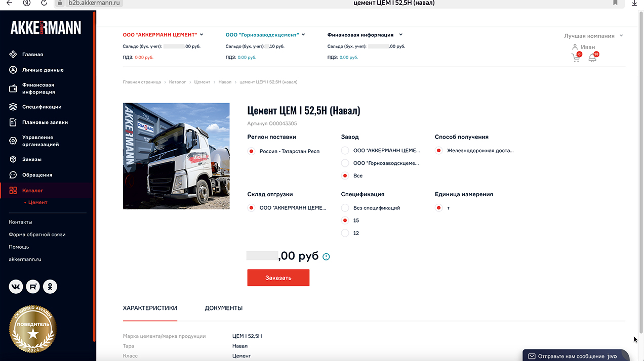Image resolution: width=644 pixels, height=361 pixels.
Task: Select the 'Без спецификаций' radio option
Action: click(345, 208)
